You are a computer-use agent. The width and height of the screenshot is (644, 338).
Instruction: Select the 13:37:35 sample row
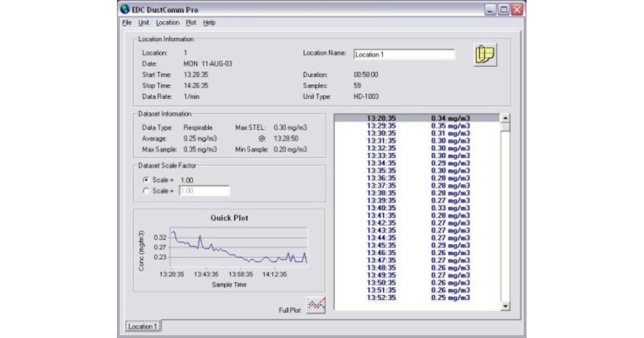click(x=418, y=186)
